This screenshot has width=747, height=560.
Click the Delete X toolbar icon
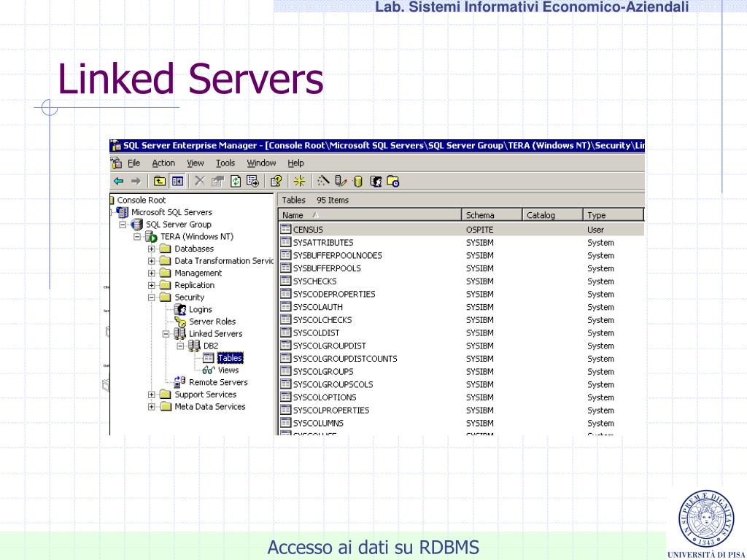200,182
